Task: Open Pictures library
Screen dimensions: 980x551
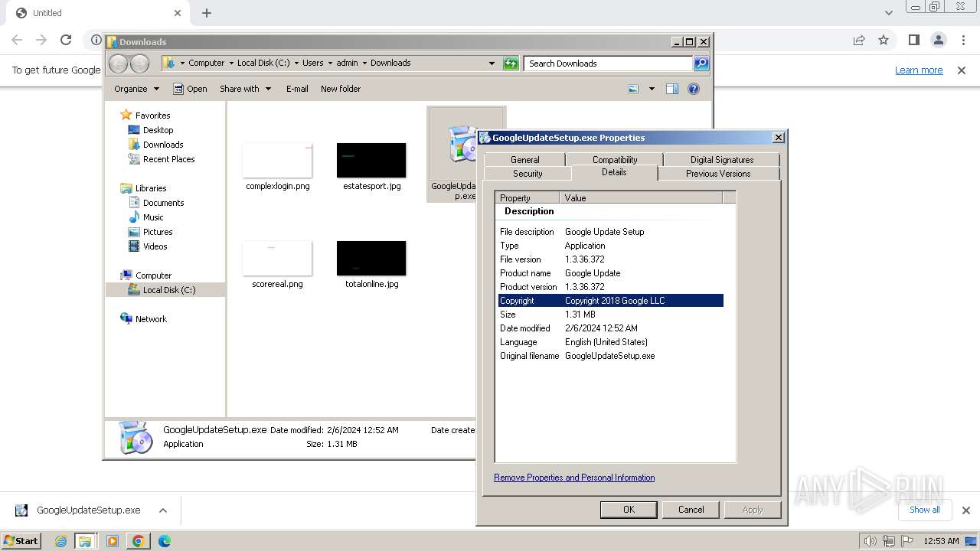Action: point(158,232)
